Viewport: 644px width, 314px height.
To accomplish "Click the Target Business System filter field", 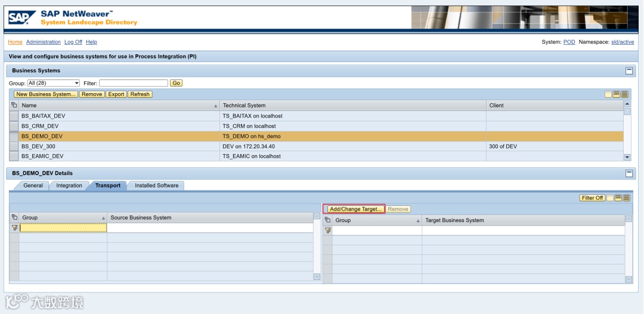I will pyautogui.click(x=524, y=230).
